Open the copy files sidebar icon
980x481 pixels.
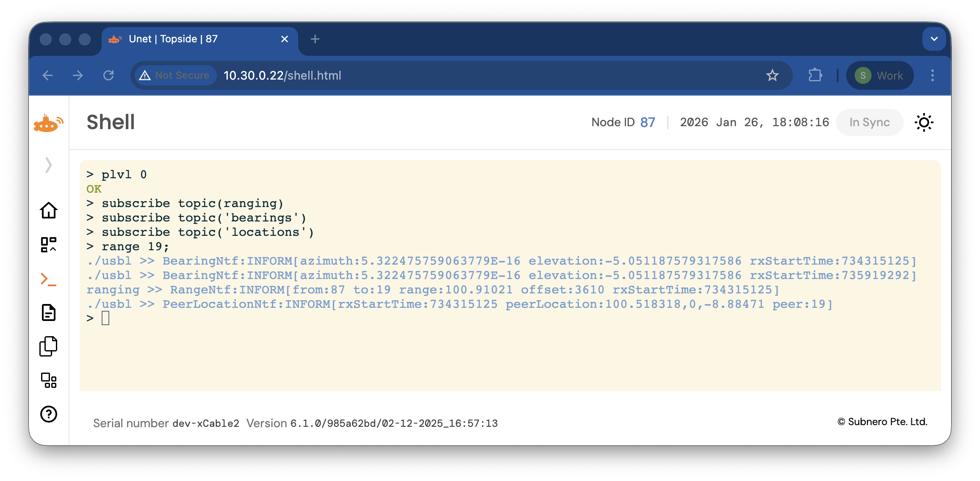click(49, 346)
